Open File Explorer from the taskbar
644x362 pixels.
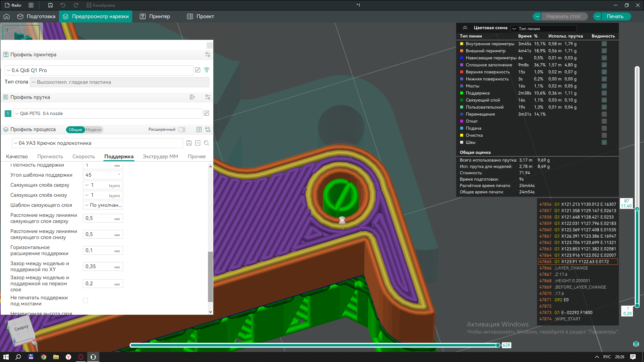click(x=56, y=357)
